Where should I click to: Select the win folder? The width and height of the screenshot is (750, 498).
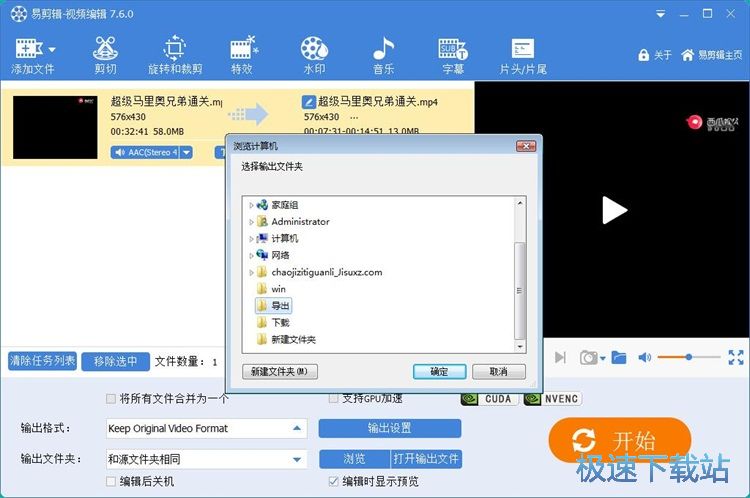(x=271, y=289)
